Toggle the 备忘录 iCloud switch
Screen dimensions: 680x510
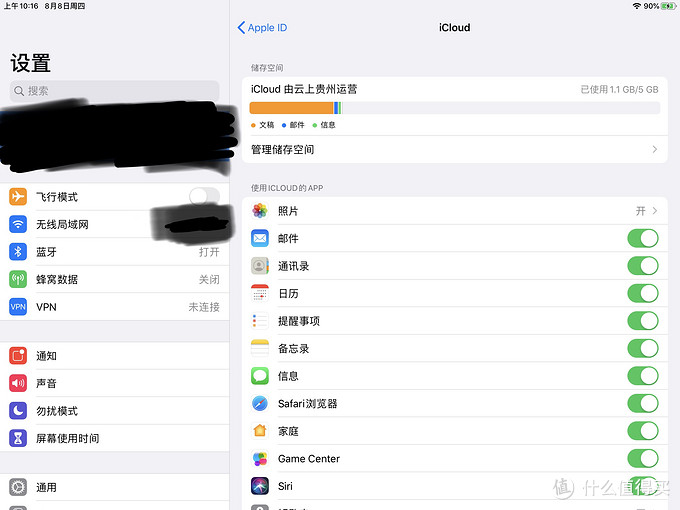tap(643, 348)
